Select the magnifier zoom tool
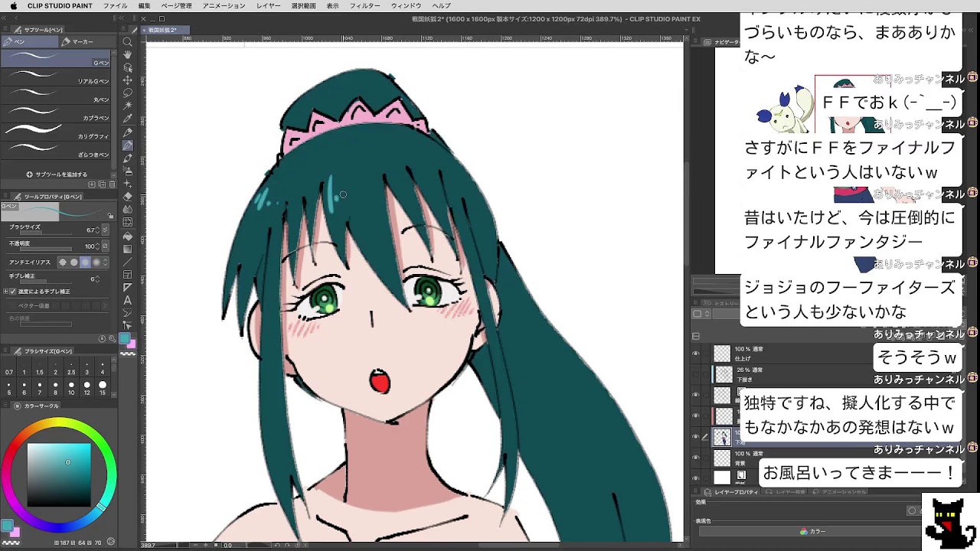The width and height of the screenshot is (980, 551). [x=128, y=42]
